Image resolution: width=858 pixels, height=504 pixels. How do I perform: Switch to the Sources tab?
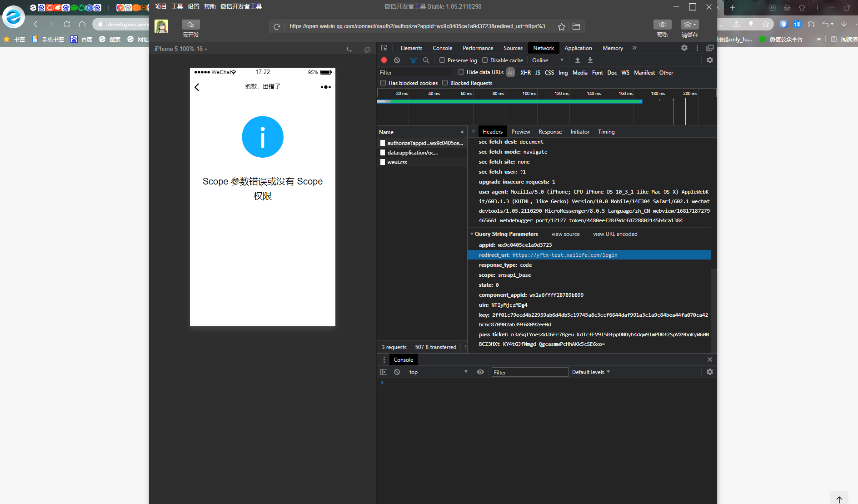click(513, 48)
